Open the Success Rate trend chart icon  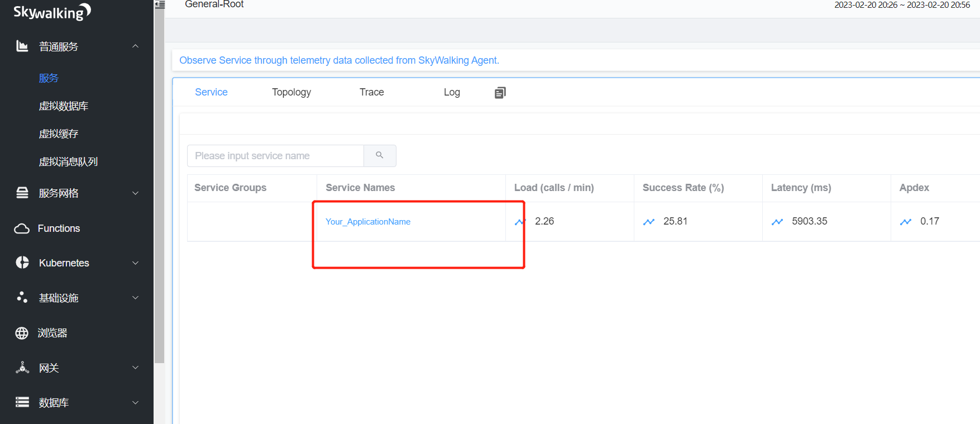click(648, 222)
